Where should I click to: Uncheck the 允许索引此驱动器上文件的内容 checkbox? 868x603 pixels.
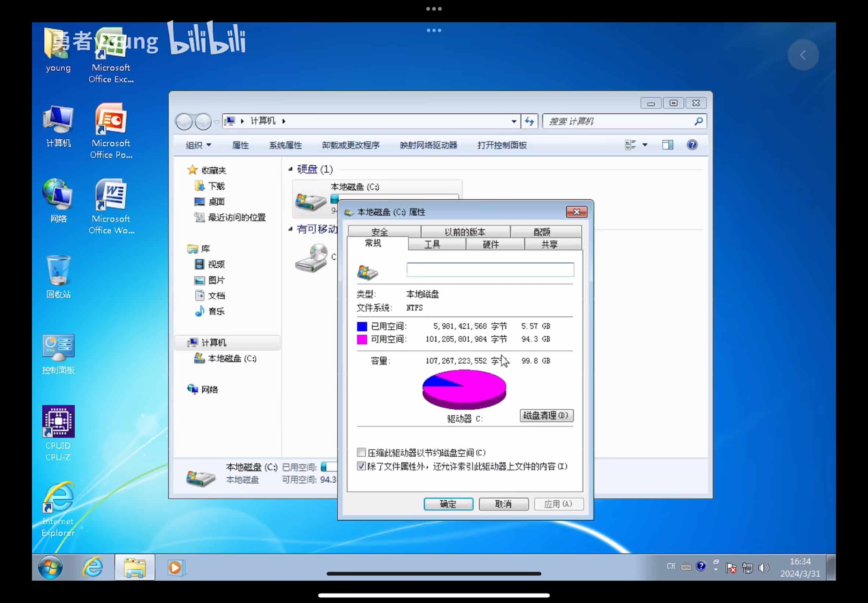(x=361, y=466)
